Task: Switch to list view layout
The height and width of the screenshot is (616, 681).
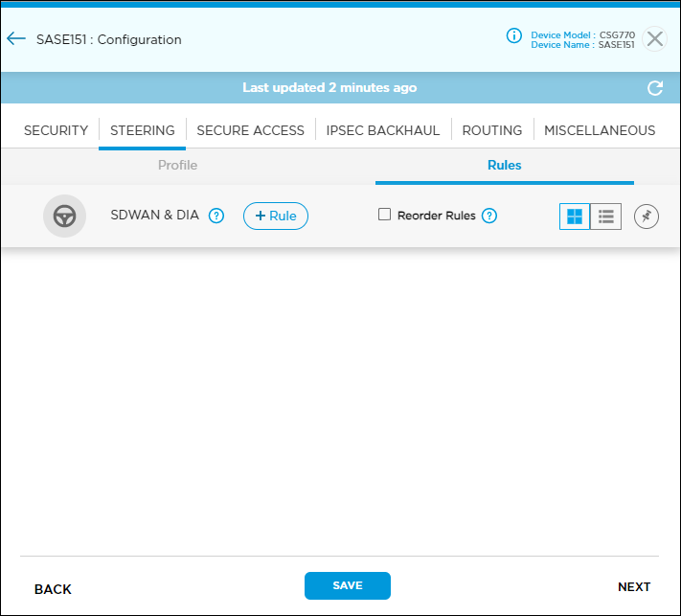Action: click(x=605, y=217)
